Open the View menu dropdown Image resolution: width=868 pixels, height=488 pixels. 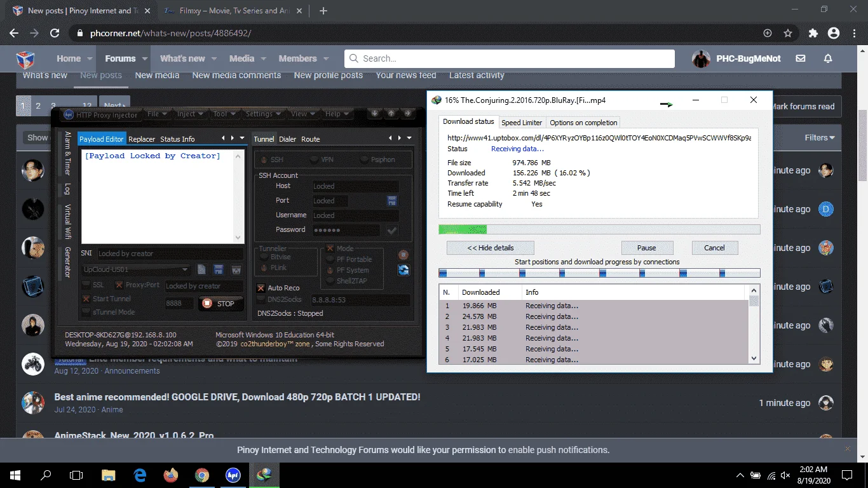click(x=304, y=114)
